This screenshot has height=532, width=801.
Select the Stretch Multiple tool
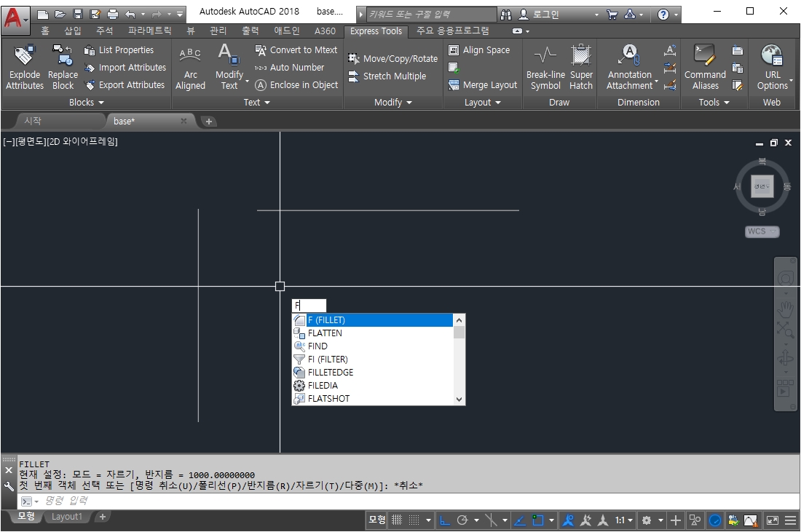tap(387, 76)
